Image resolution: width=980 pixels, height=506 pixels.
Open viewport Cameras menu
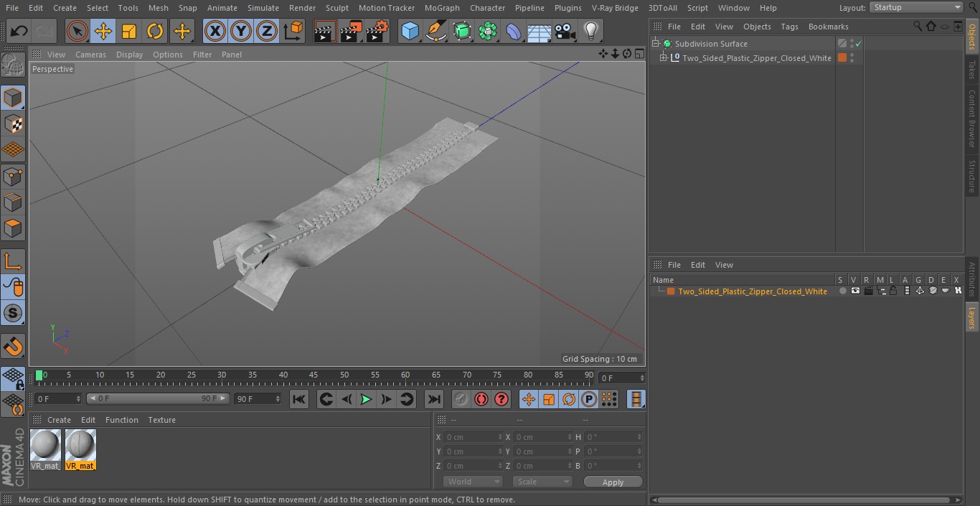point(90,55)
